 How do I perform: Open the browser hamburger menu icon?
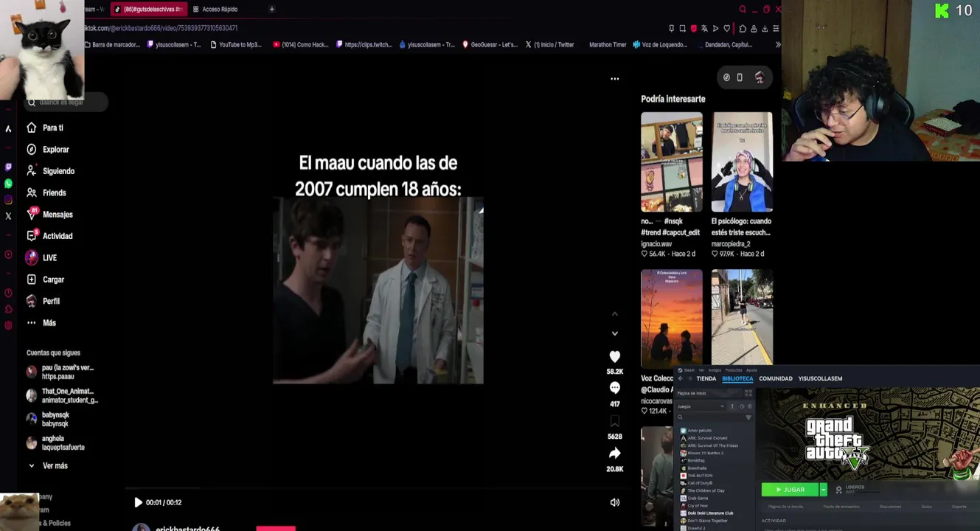[x=776, y=28]
